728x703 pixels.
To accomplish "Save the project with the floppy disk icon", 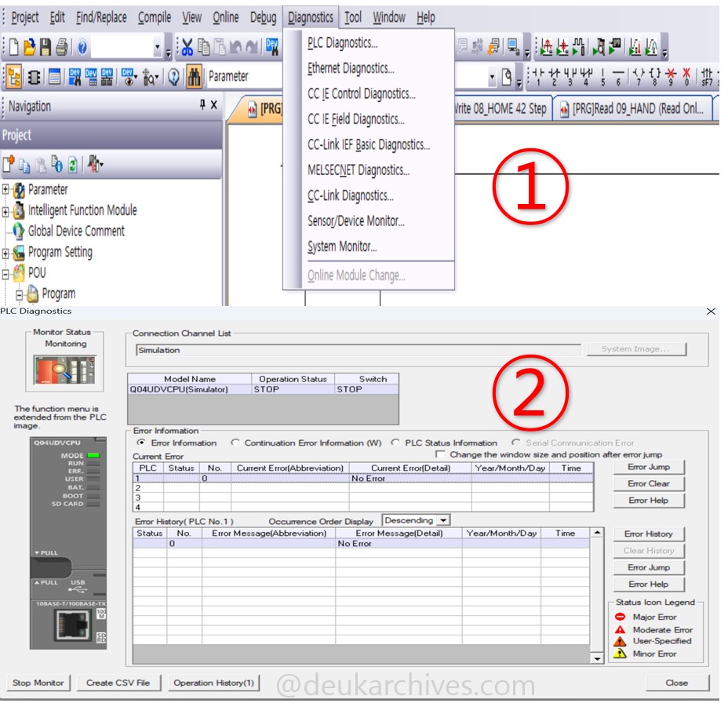I will tap(45, 47).
